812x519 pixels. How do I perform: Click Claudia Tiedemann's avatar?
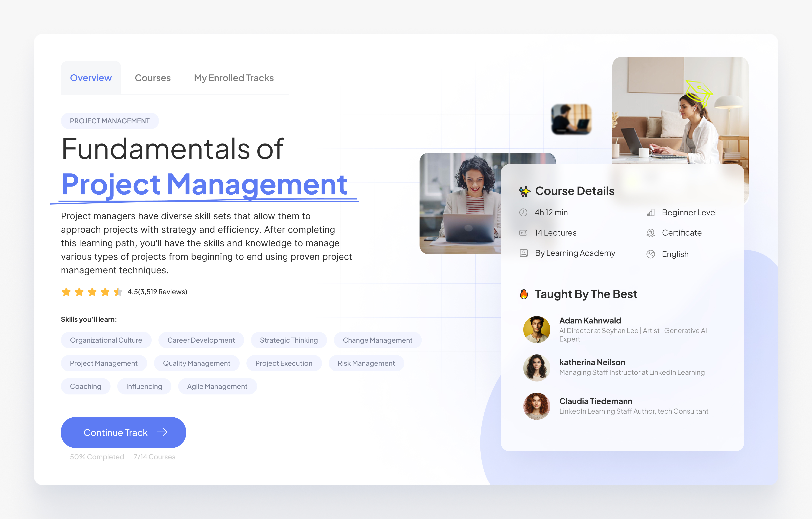536,406
